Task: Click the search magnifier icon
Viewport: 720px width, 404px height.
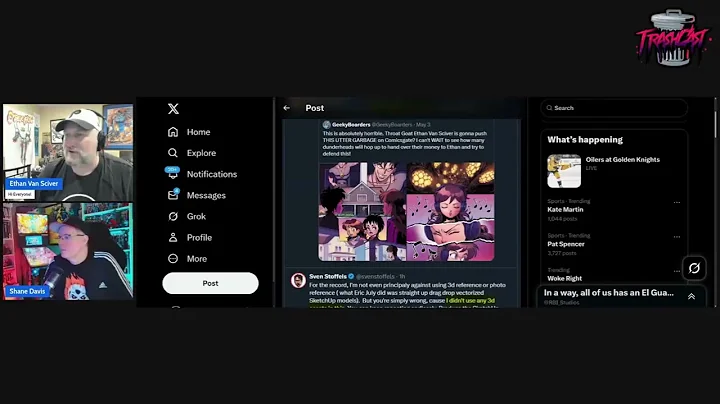Action: 549,108
